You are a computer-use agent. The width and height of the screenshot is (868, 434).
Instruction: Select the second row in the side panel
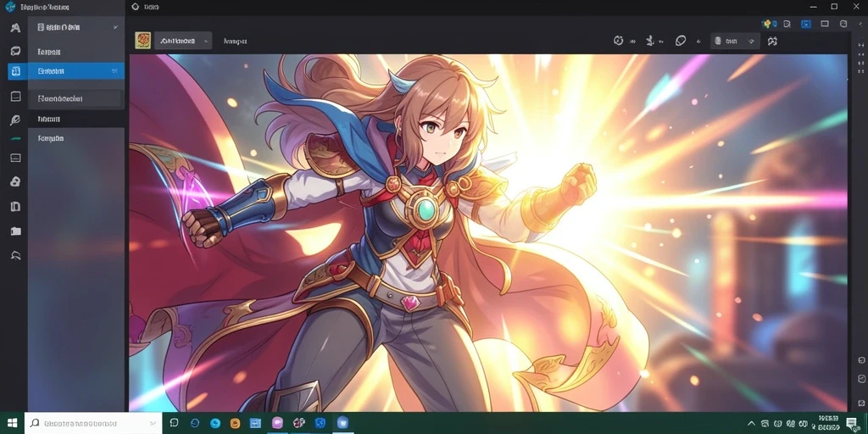pyautogui.click(x=76, y=52)
